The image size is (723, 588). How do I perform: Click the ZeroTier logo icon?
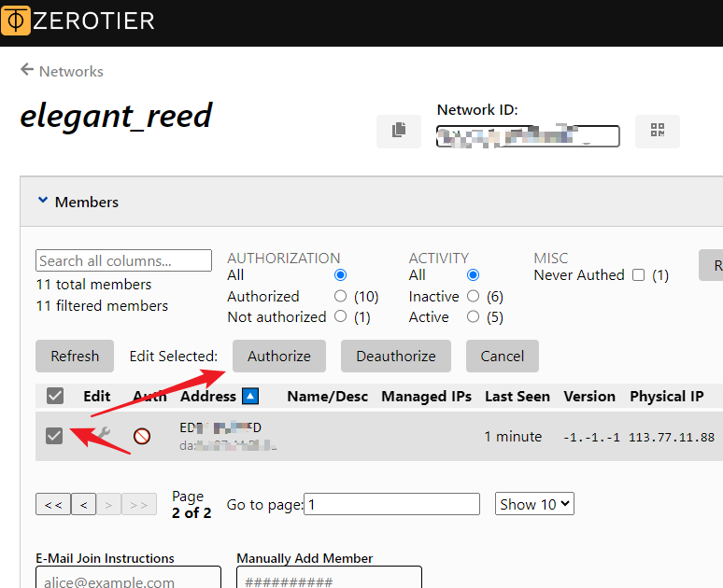tap(16, 21)
